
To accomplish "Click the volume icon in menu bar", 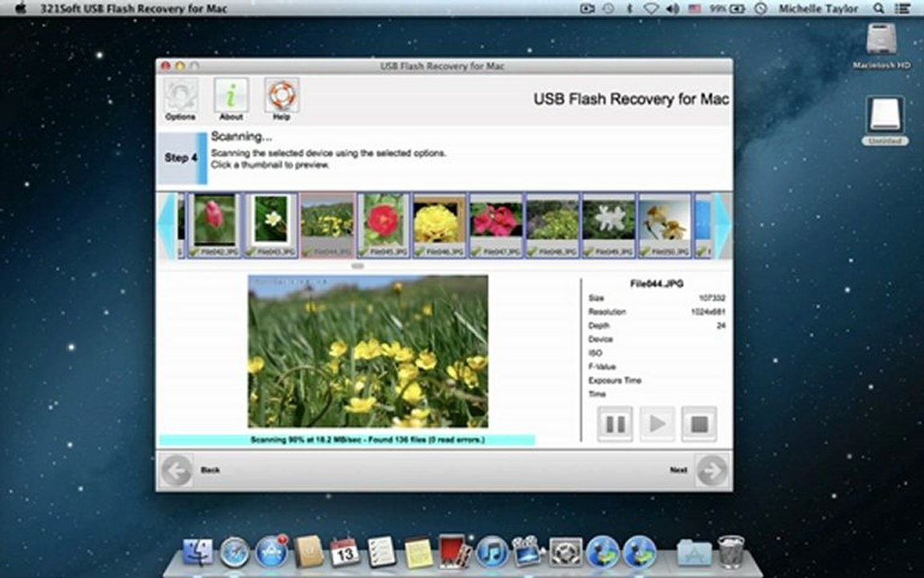I will [x=672, y=8].
